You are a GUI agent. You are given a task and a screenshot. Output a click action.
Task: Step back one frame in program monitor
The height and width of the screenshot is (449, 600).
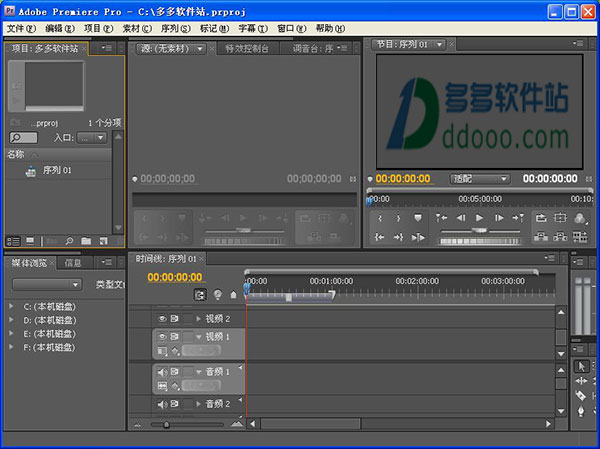pos(461,218)
